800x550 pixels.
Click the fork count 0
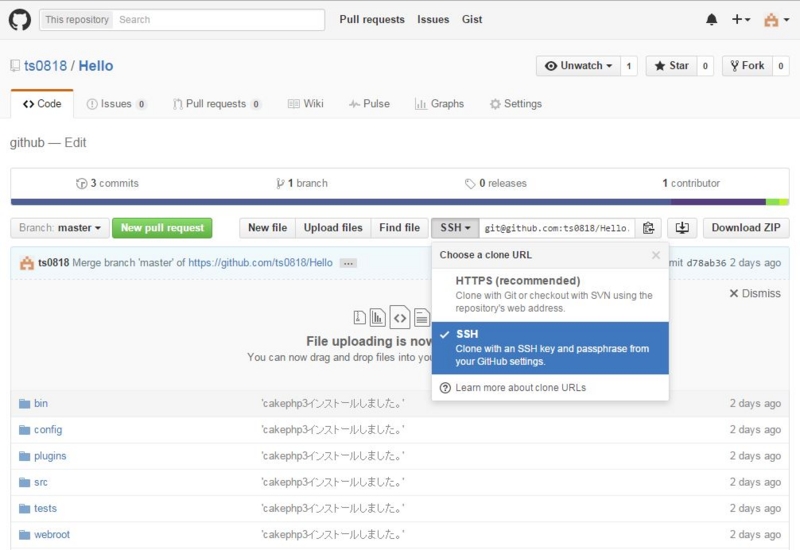tap(781, 66)
